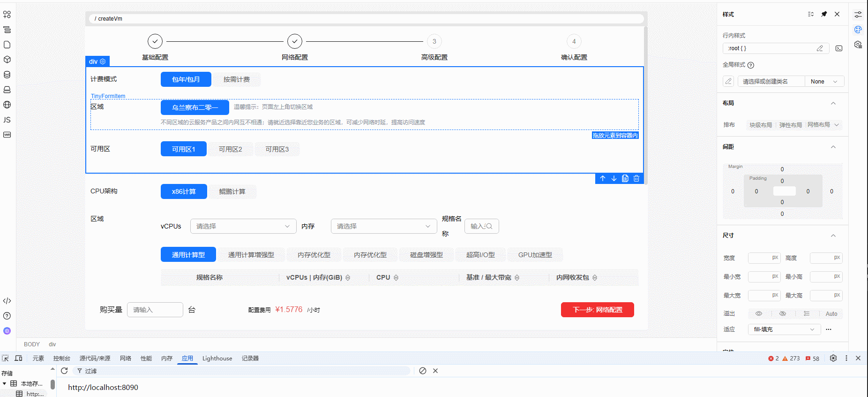Click the 规格名称 search input
This screenshot has height=397, width=868.
[482, 226]
